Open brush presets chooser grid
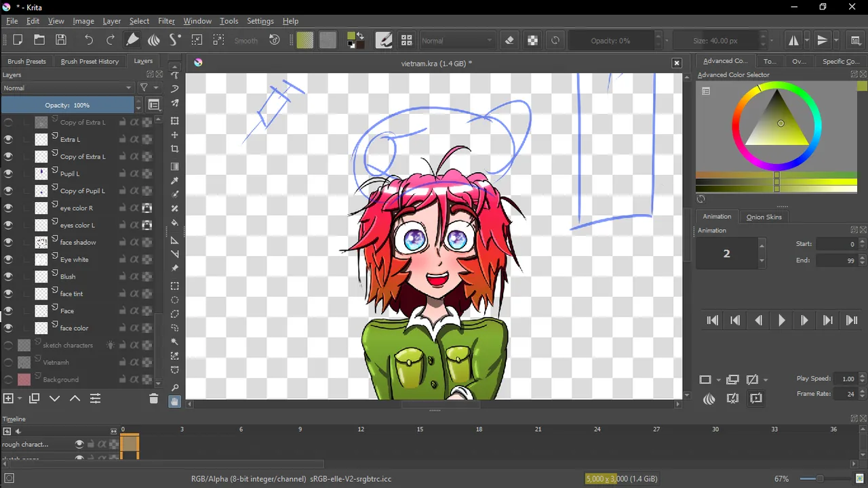868x488 pixels. (406, 40)
